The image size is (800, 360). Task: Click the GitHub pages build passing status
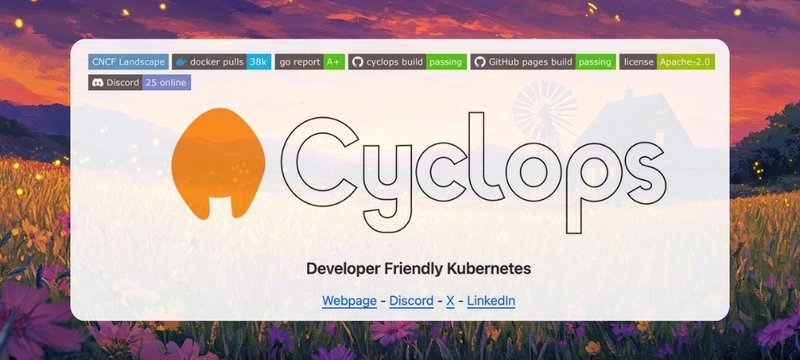coord(595,62)
